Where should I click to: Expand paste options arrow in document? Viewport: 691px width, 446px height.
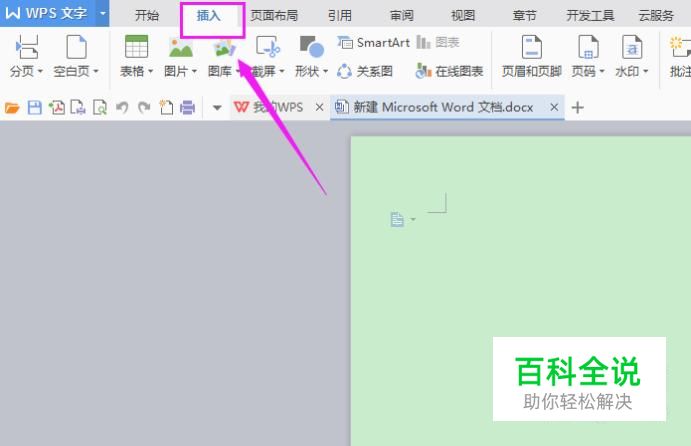point(413,219)
